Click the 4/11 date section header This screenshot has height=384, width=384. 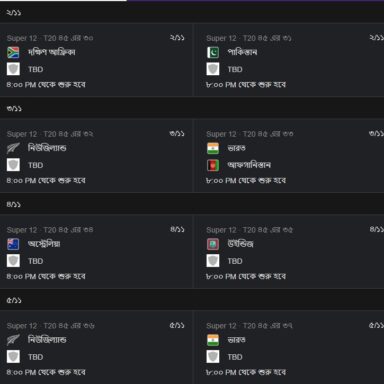[192, 204]
